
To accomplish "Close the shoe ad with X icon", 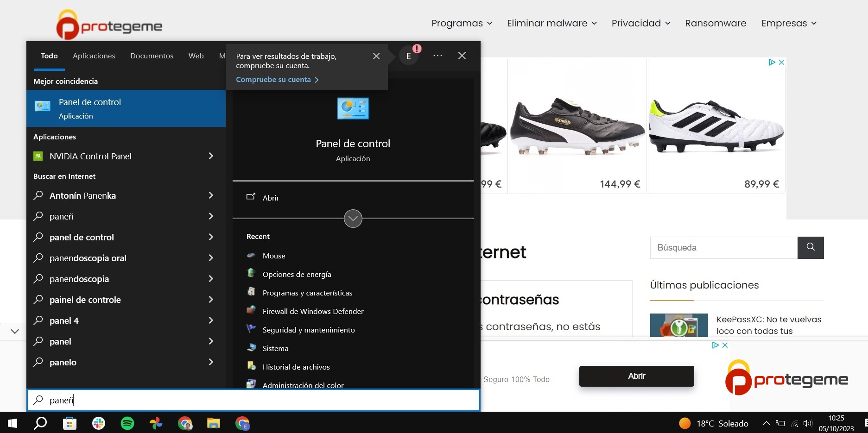I will click(x=781, y=62).
